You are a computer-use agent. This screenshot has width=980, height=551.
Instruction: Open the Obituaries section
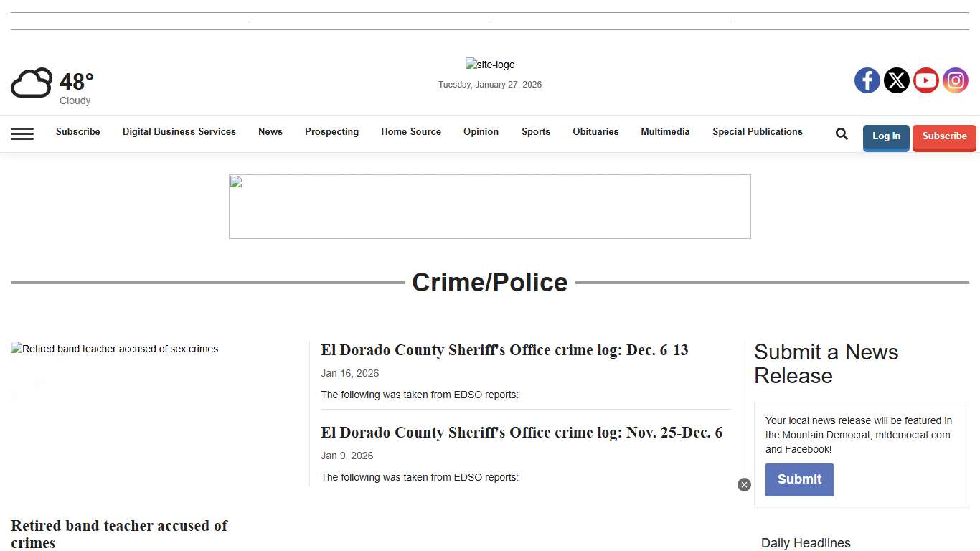595,132
